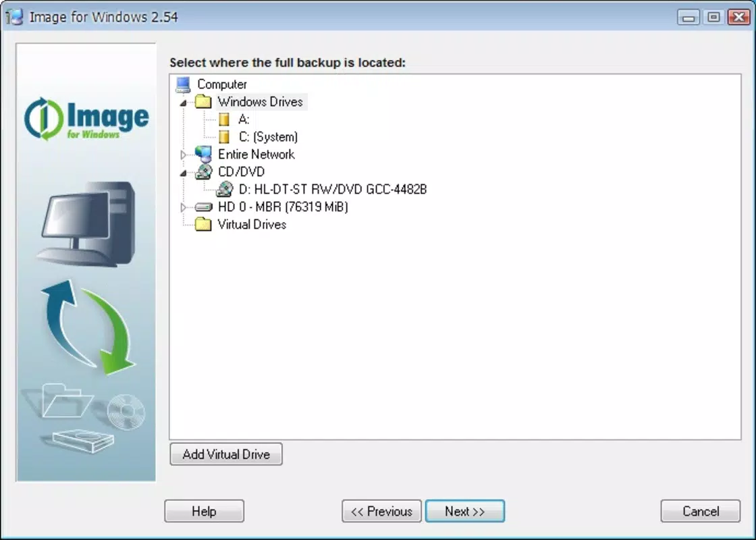Select the Computer tree item
This screenshot has height=540, width=756.
[222, 84]
